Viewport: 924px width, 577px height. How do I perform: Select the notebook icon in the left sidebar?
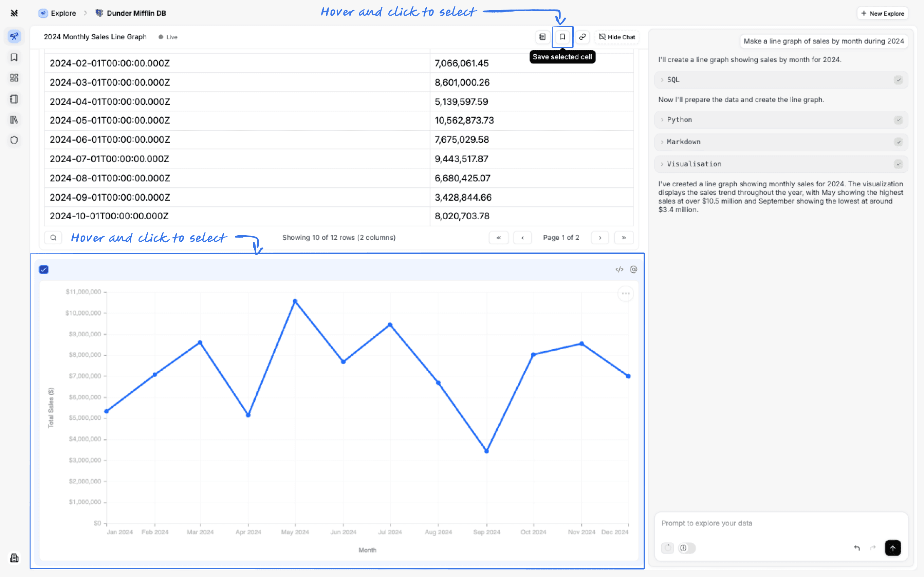14,99
